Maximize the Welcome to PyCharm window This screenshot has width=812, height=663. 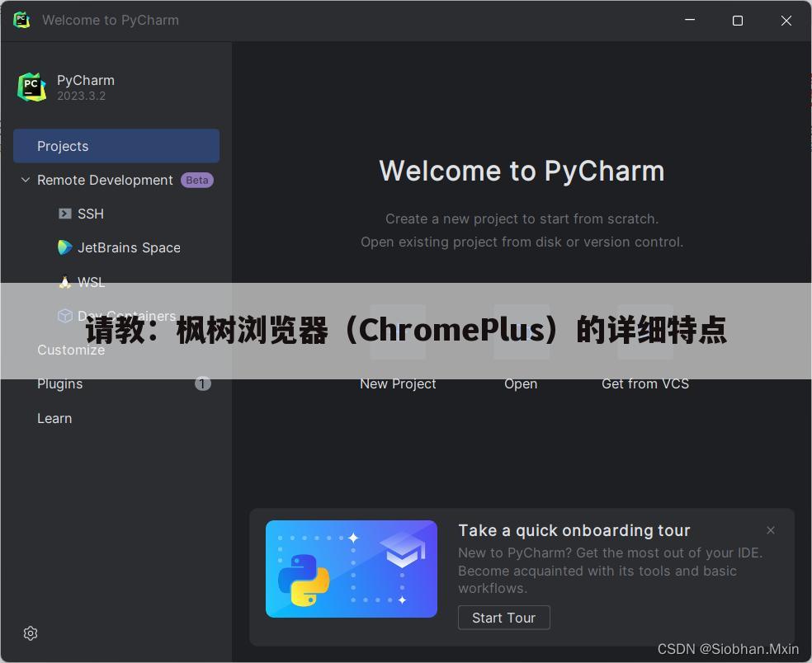click(x=738, y=20)
